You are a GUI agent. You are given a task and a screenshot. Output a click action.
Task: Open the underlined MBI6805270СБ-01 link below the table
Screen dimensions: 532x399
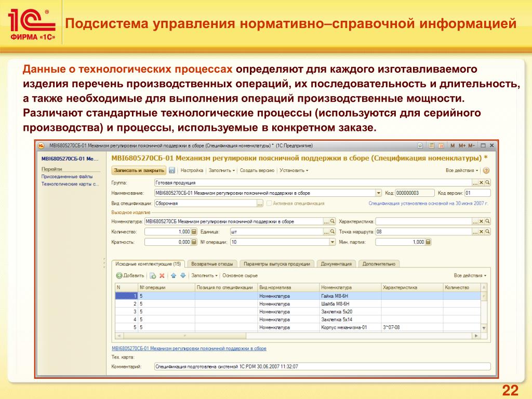189,349
